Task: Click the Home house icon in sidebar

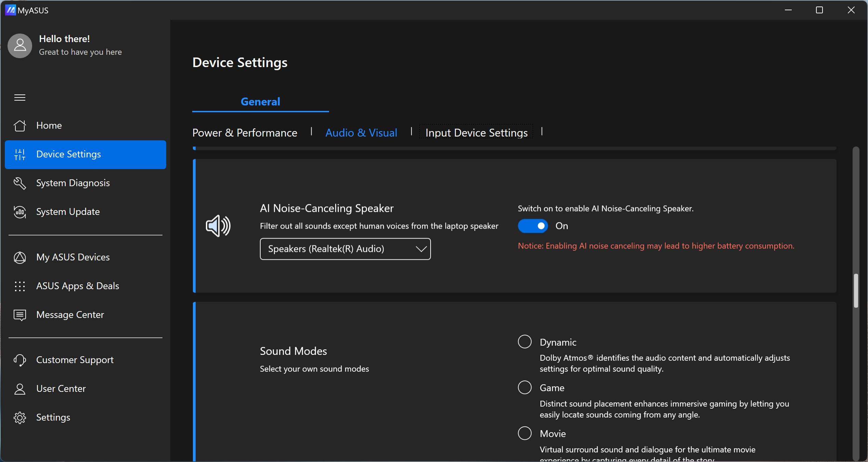Action: (20, 126)
